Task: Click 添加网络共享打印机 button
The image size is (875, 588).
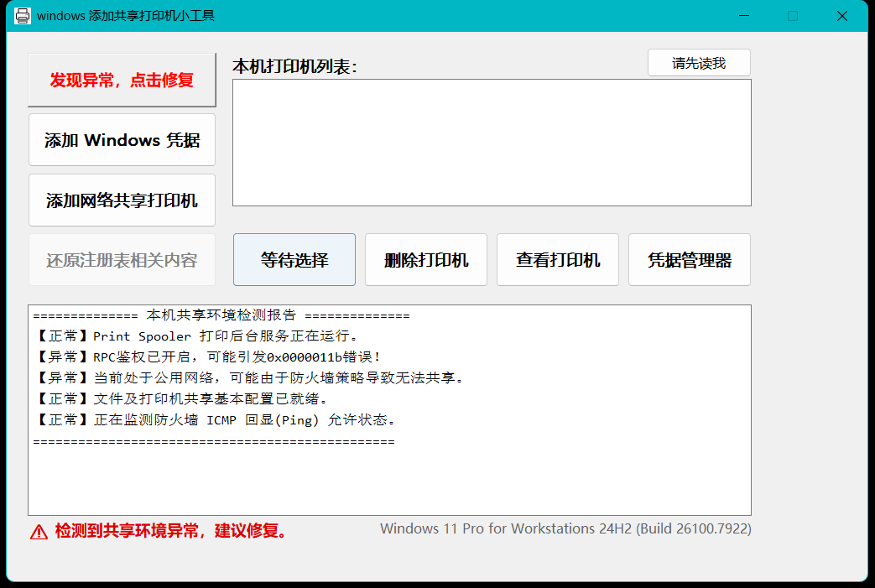Action: tap(122, 200)
